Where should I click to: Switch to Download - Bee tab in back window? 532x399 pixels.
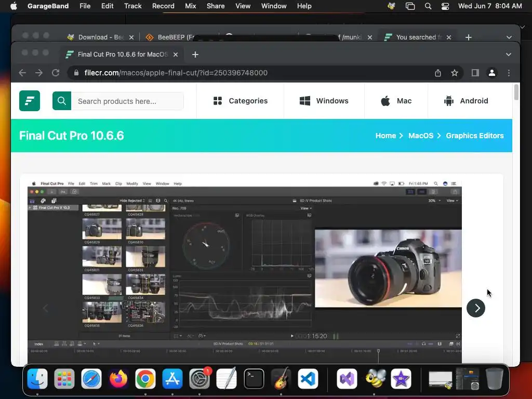[x=101, y=37]
